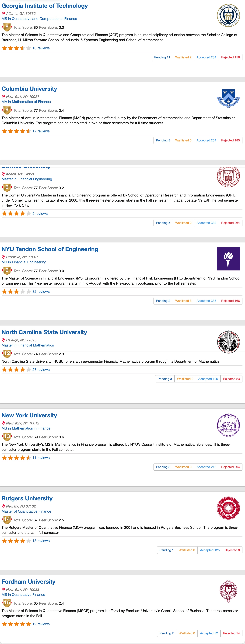Open Master in Financial Mathematics program link

point(28,345)
